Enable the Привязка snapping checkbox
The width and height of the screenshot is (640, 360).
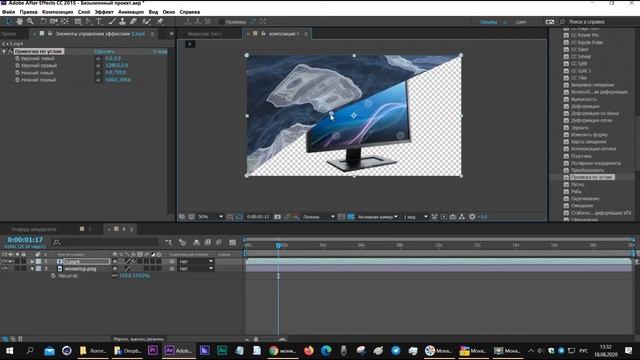point(222,22)
